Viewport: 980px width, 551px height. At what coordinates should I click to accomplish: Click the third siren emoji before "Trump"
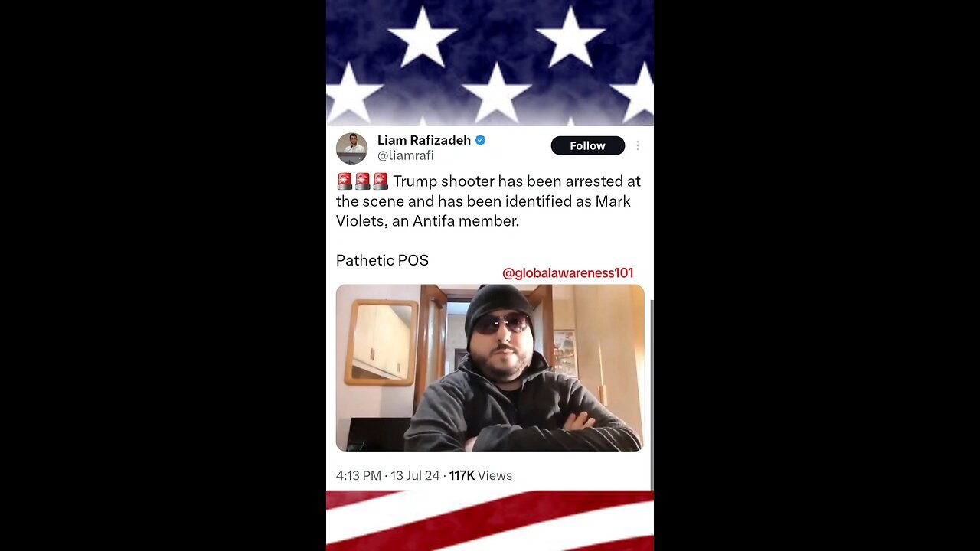pyautogui.click(x=381, y=181)
